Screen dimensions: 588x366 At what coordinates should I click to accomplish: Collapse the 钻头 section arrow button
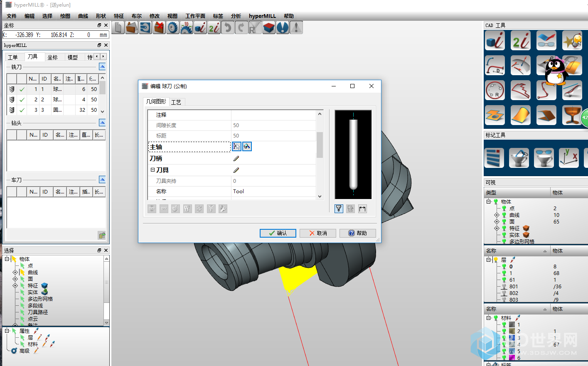click(102, 123)
